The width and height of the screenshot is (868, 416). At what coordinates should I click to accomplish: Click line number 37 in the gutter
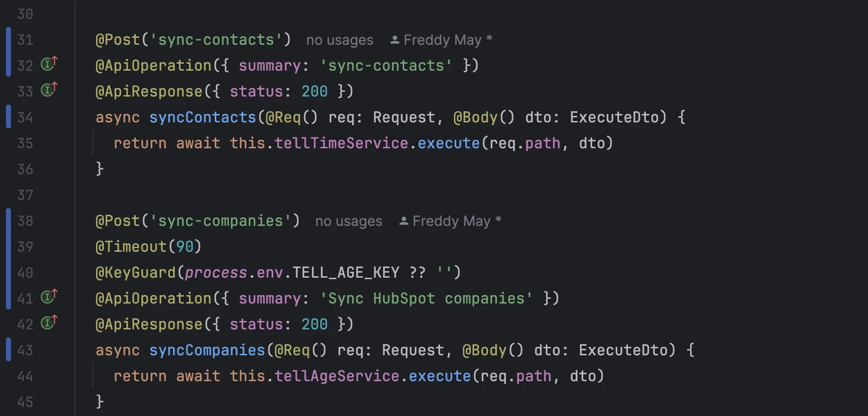point(25,195)
